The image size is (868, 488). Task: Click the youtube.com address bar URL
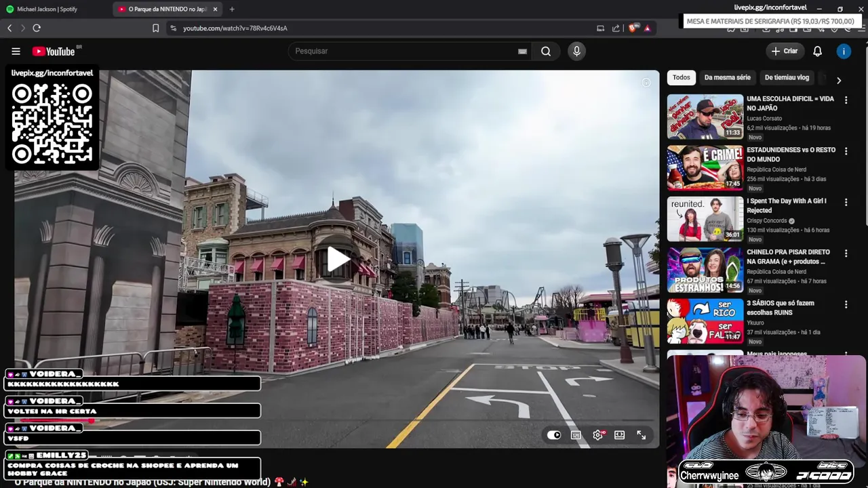click(x=235, y=28)
